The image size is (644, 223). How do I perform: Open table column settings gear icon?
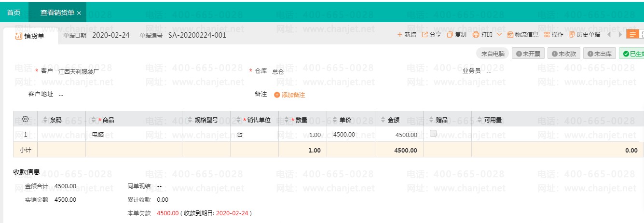tap(26, 119)
